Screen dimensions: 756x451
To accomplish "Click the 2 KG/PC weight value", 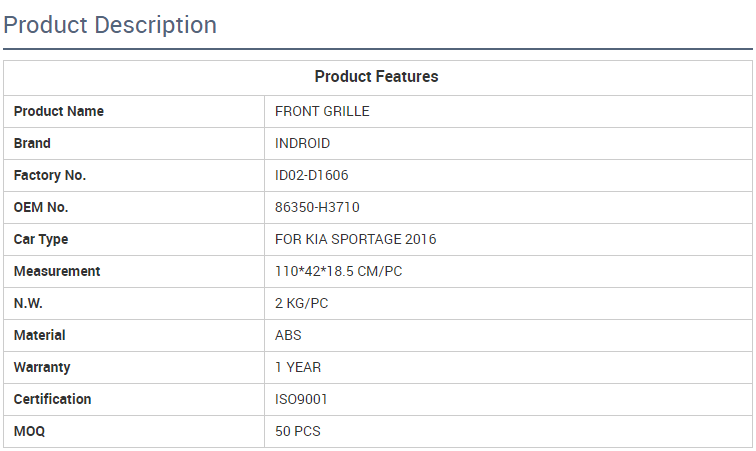I will tap(301, 303).
